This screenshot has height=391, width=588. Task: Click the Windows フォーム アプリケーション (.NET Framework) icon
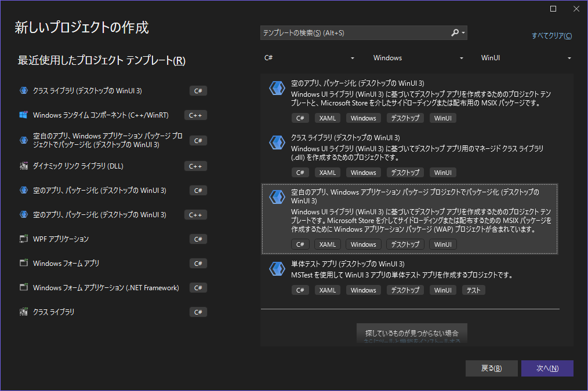[x=23, y=287]
